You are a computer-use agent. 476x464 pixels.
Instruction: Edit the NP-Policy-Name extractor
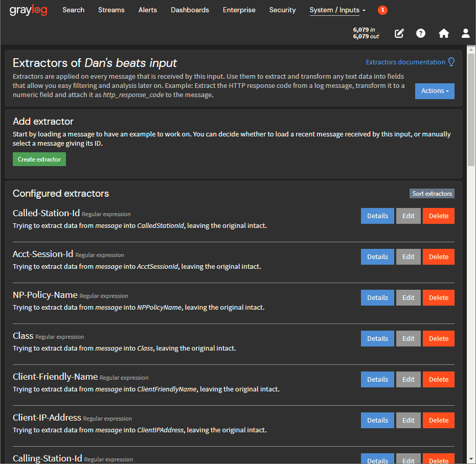(409, 297)
